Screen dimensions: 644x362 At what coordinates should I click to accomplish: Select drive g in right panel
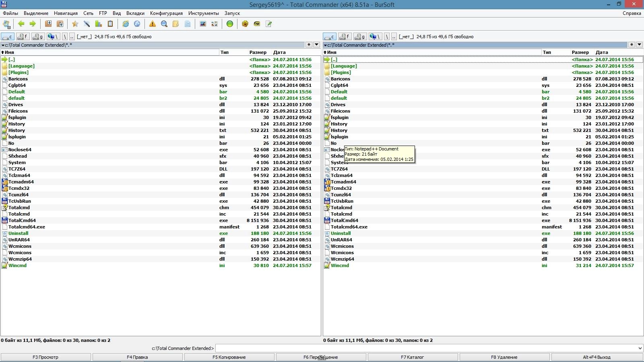[x=360, y=37]
